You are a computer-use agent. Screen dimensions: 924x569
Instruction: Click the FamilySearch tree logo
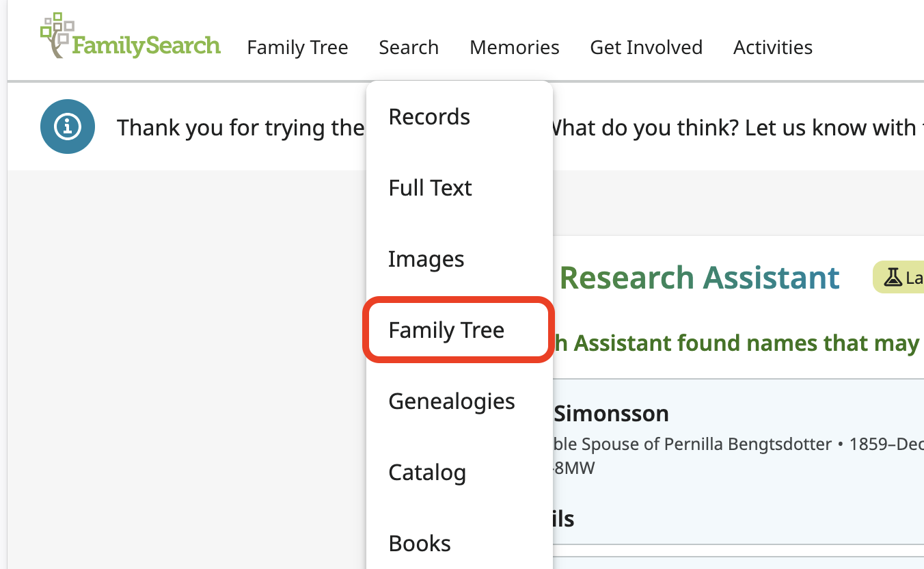130,37
